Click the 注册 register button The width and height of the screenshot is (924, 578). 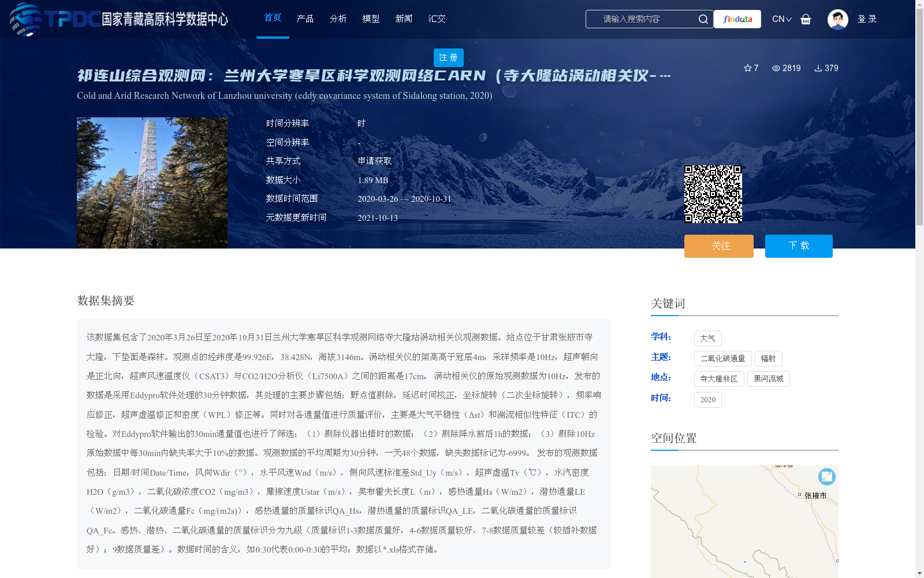(x=449, y=58)
